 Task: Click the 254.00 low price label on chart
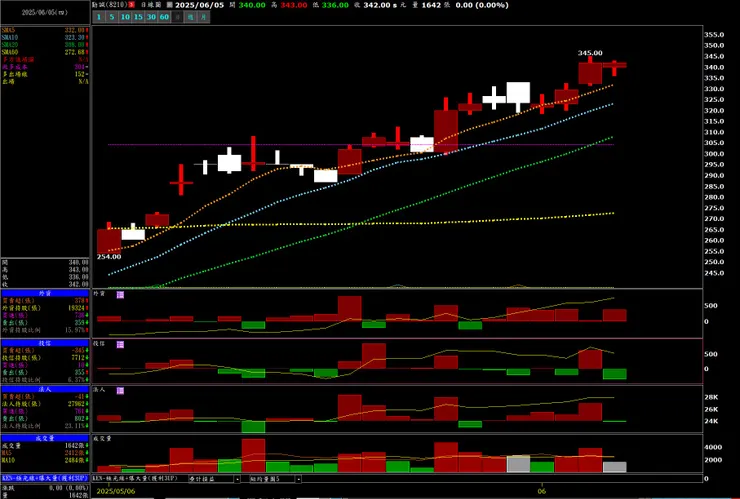click(109, 257)
